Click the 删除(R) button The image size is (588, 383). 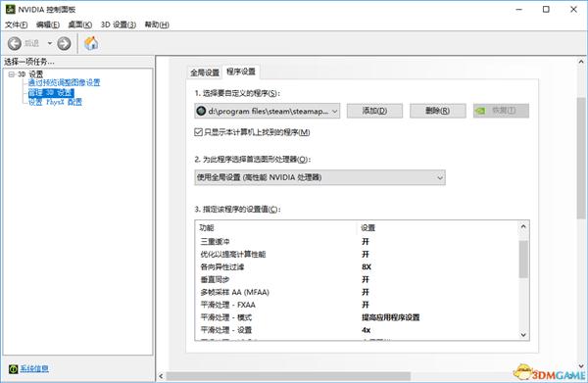(438, 111)
